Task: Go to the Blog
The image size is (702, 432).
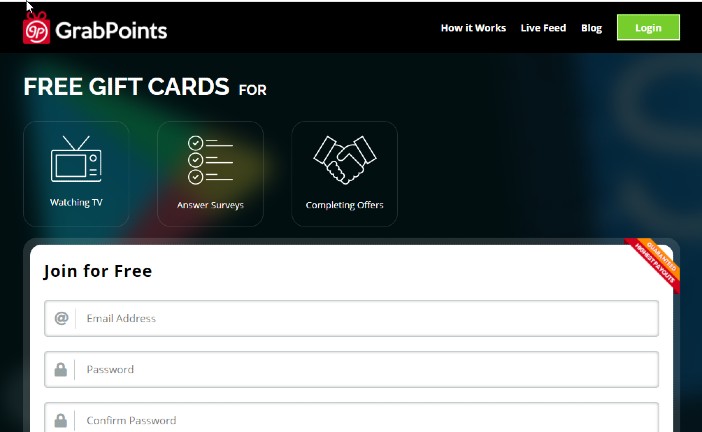Action: pyautogui.click(x=591, y=28)
